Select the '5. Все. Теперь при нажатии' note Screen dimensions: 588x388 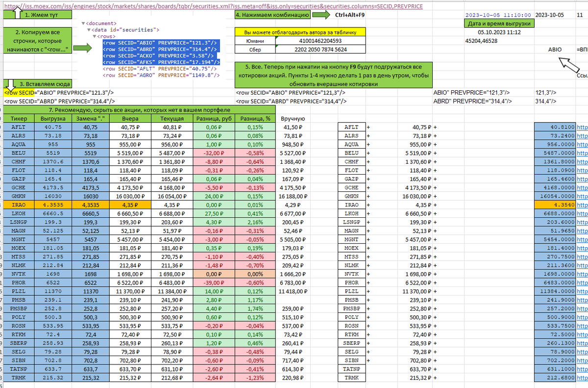(334, 75)
